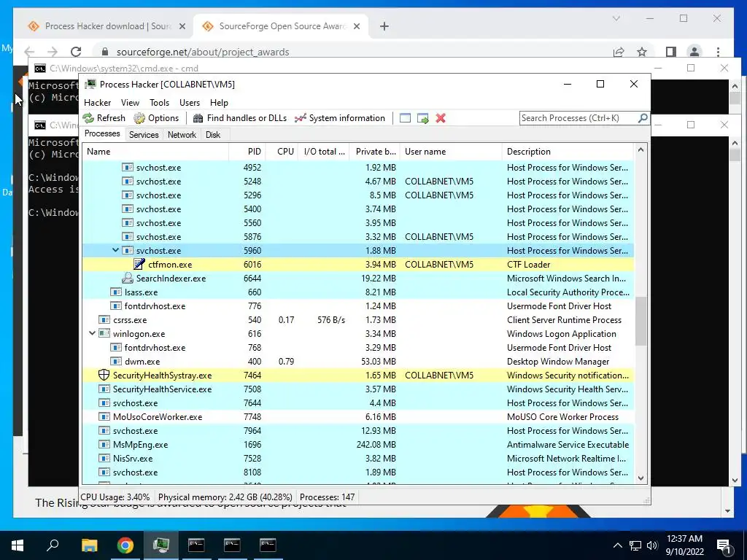Image resolution: width=747 pixels, height=560 pixels.
Task: Click the csrss.exe process icon
Action: tap(104, 320)
